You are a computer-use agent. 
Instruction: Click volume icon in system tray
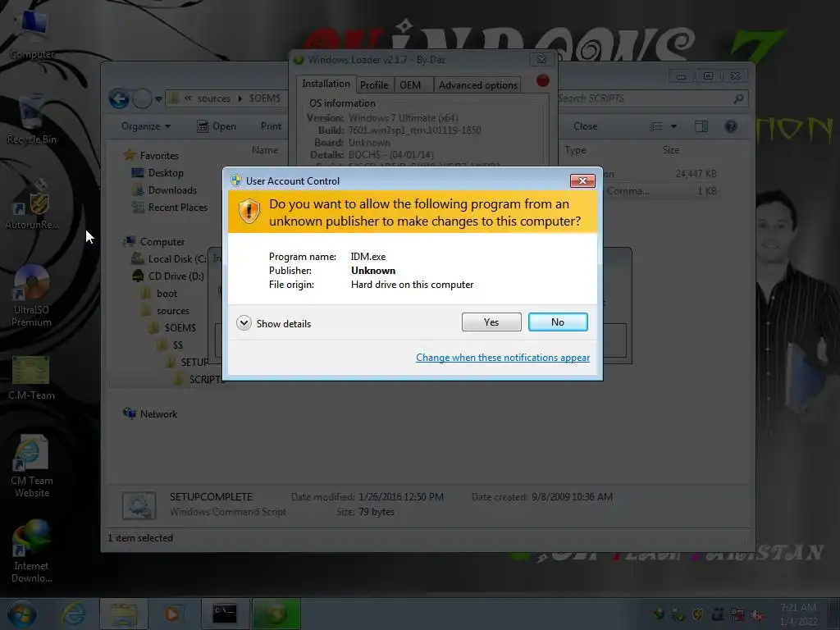757,615
